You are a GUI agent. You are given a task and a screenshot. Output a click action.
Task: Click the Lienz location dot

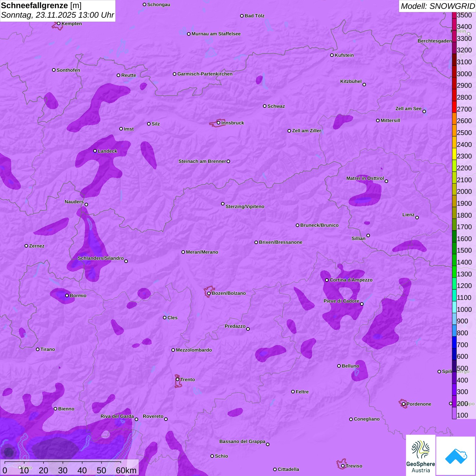(x=417, y=218)
